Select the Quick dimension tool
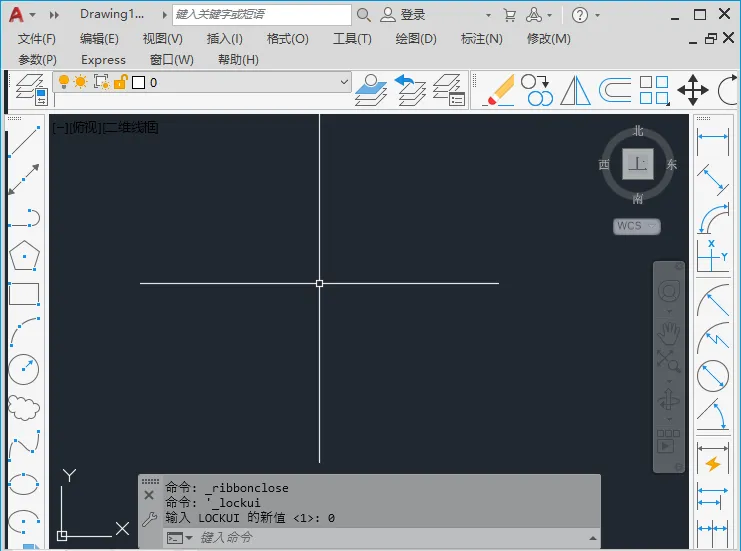 pyautogui.click(x=713, y=458)
